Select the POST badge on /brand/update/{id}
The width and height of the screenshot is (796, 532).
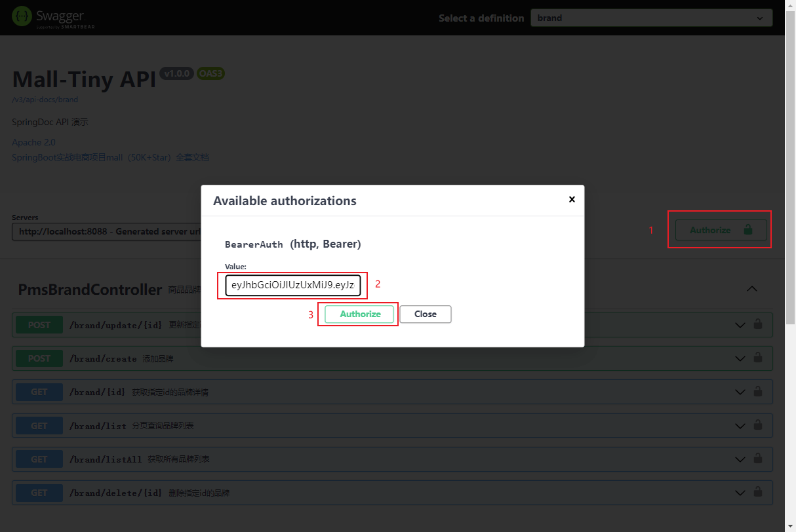point(39,324)
